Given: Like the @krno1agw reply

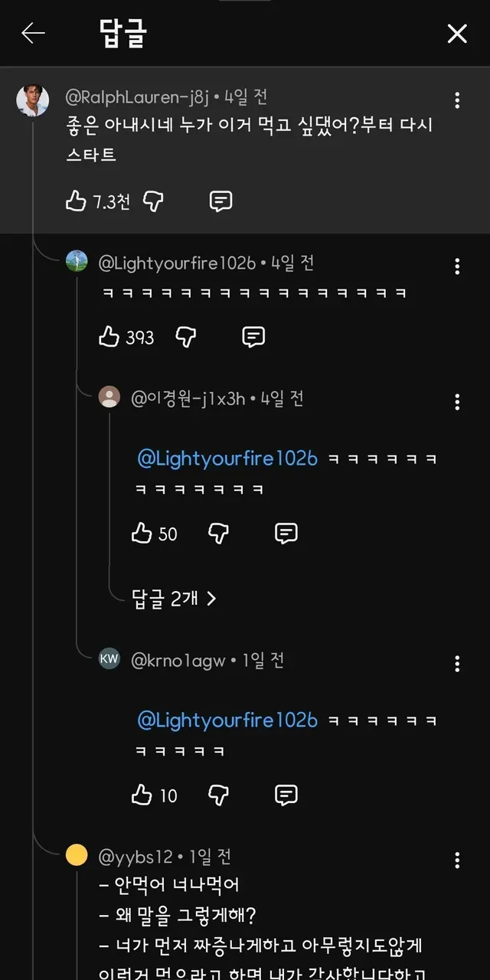Looking at the screenshot, I should (x=142, y=795).
